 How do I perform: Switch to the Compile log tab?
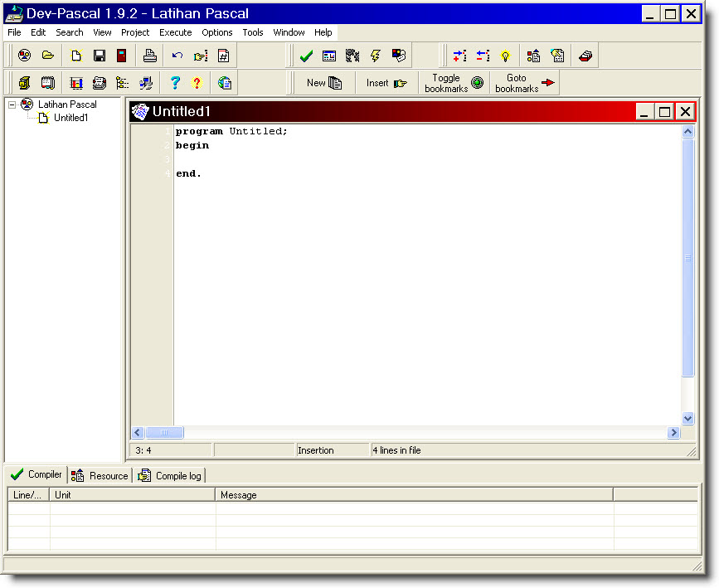pos(169,475)
